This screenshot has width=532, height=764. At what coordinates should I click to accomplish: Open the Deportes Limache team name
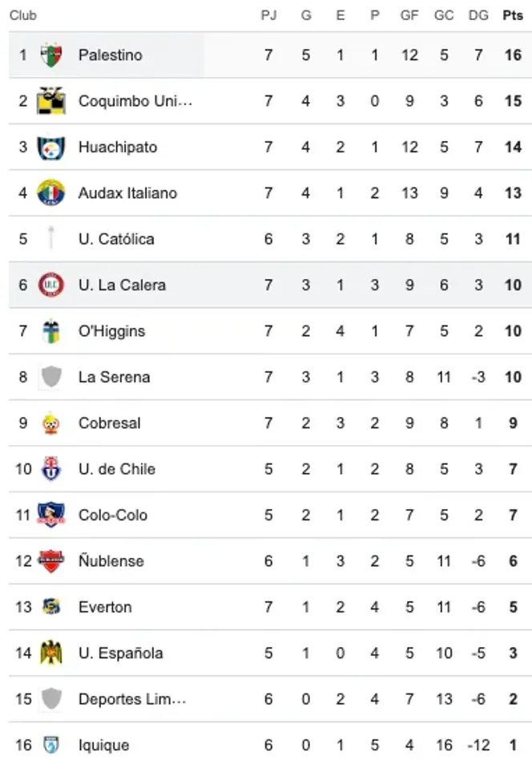tap(132, 699)
